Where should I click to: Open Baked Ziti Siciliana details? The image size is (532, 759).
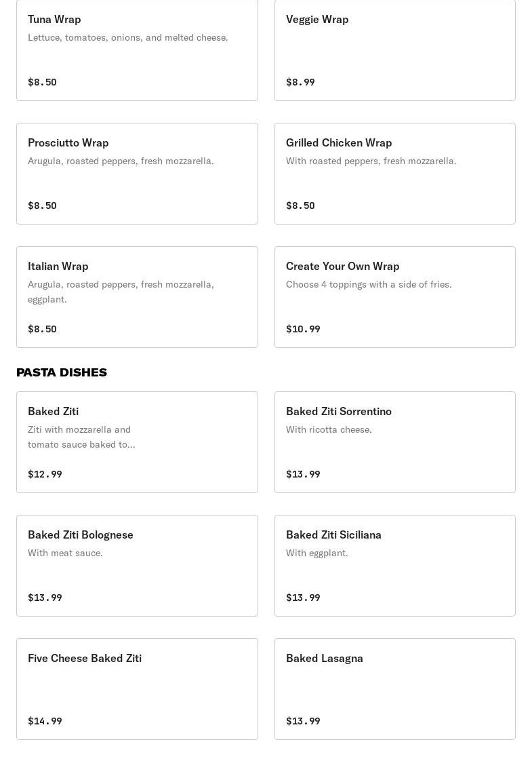[394, 566]
